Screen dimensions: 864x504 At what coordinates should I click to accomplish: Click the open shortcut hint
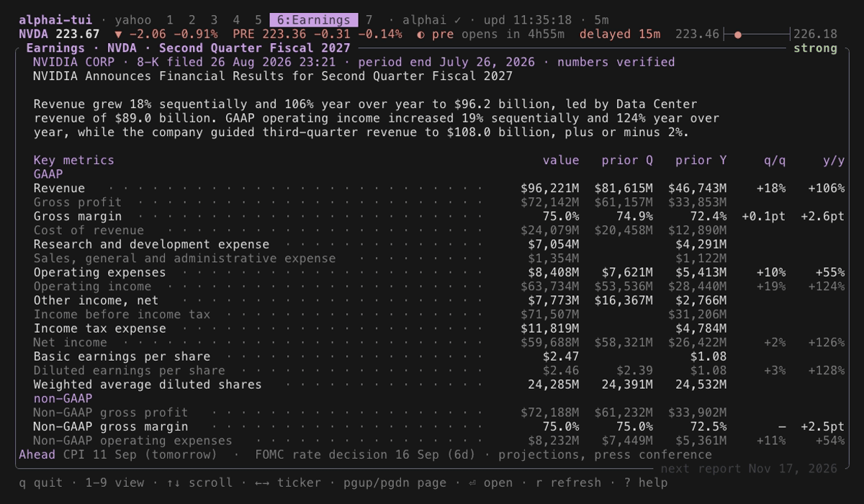pyautogui.click(x=491, y=482)
